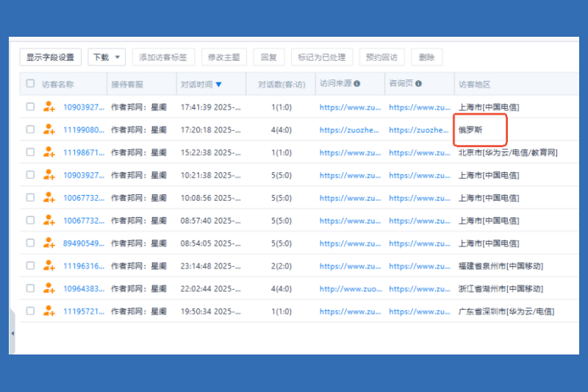Open the zuozhe 访问来源 link for 俄罗斯 visitor
The height and width of the screenshot is (392, 588).
coord(346,129)
